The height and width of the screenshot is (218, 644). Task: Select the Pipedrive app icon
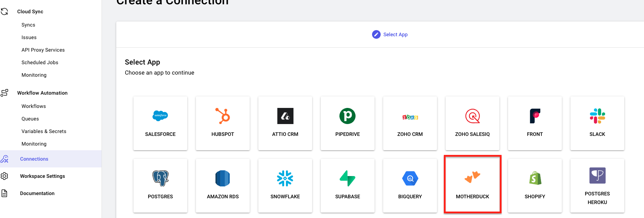pyautogui.click(x=347, y=116)
